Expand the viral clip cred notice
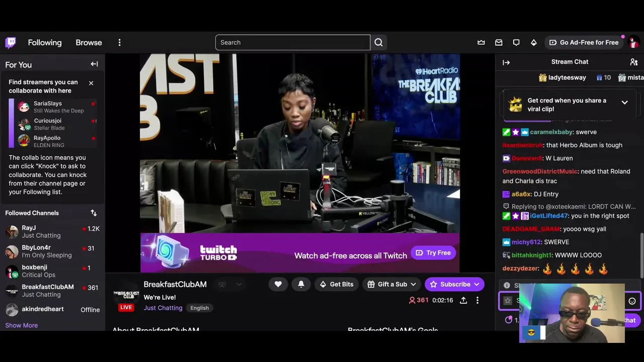The width and height of the screenshot is (644, 362). click(624, 103)
